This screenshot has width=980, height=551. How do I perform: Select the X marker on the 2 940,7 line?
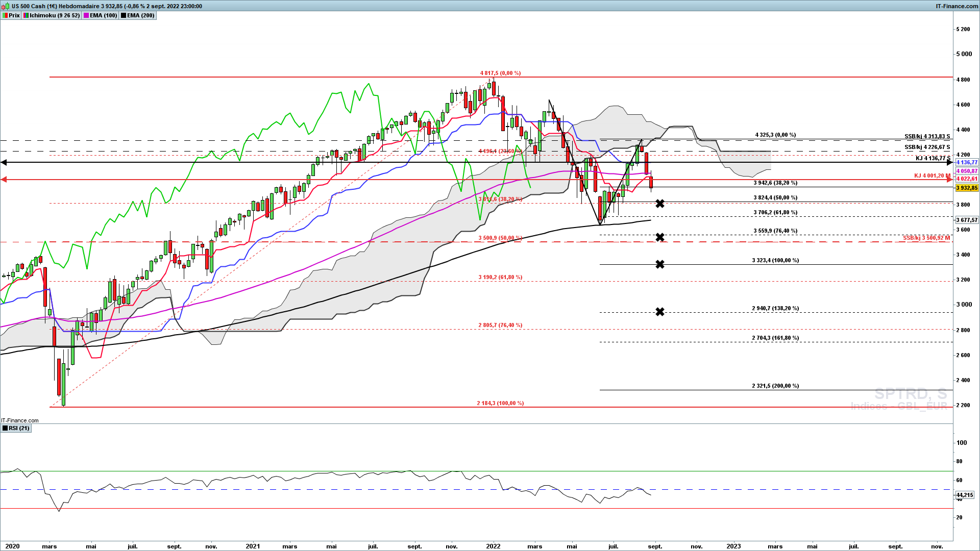coord(660,312)
